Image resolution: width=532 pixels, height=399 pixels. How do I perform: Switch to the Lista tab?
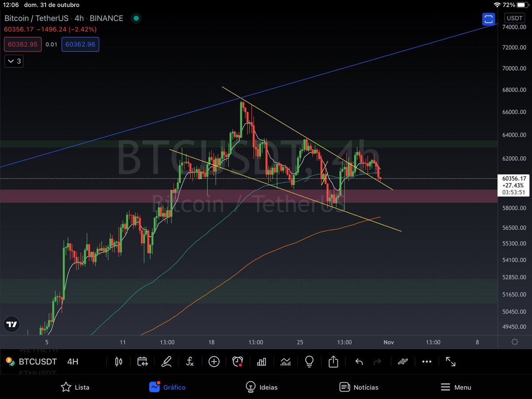(75, 387)
